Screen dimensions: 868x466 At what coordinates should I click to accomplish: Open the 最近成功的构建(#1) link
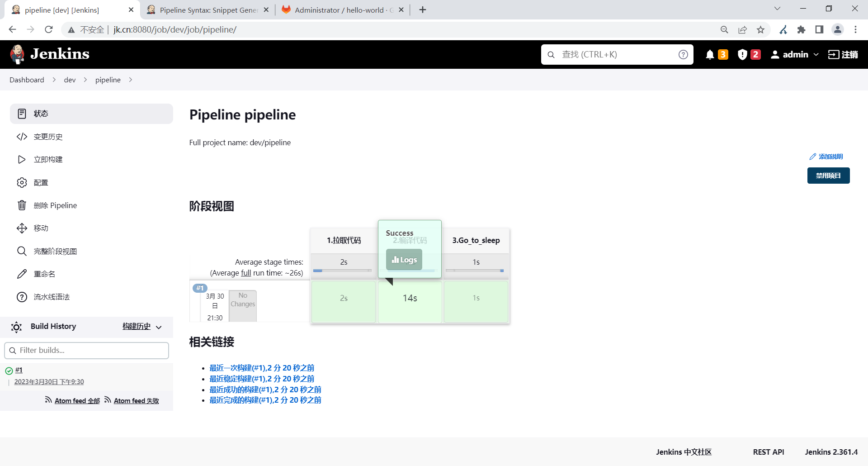click(x=265, y=390)
